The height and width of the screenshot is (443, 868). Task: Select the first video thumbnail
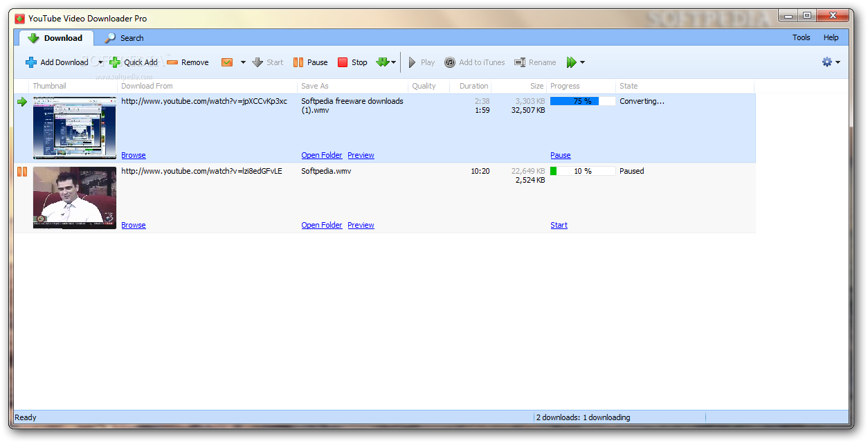click(75, 128)
